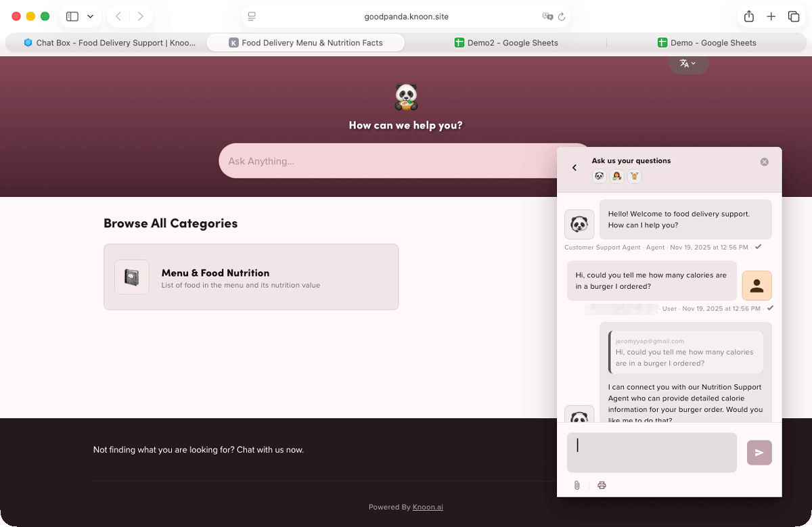Open the Menu & Food Nutrition category
This screenshot has width=812, height=527.
(251, 277)
